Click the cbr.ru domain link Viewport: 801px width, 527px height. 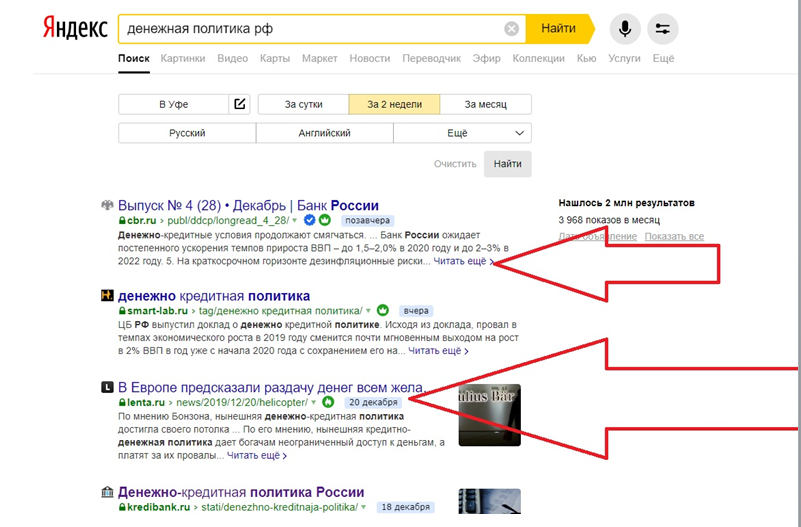(x=142, y=221)
